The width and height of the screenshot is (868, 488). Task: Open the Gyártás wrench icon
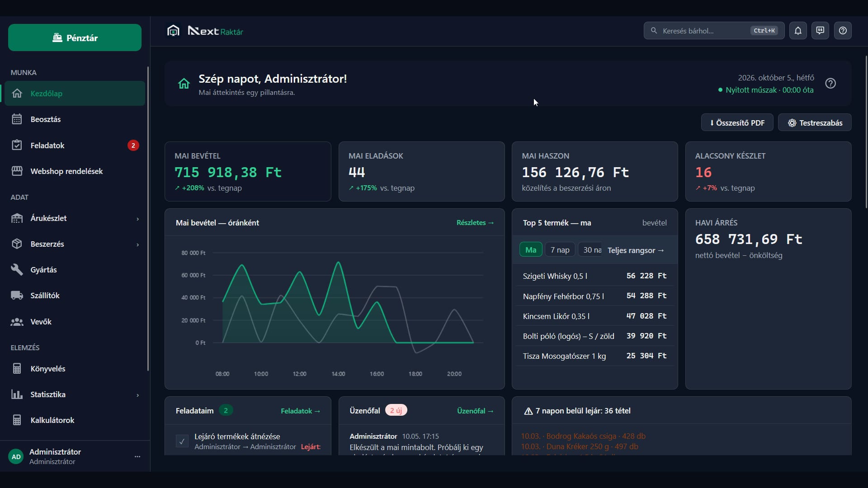coord(17,270)
